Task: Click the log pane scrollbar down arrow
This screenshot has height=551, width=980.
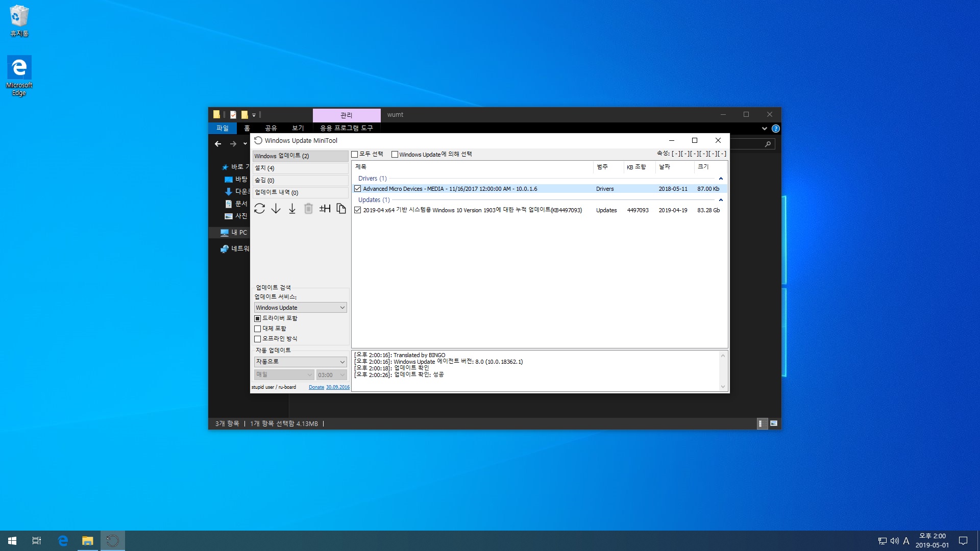Action: [723, 387]
